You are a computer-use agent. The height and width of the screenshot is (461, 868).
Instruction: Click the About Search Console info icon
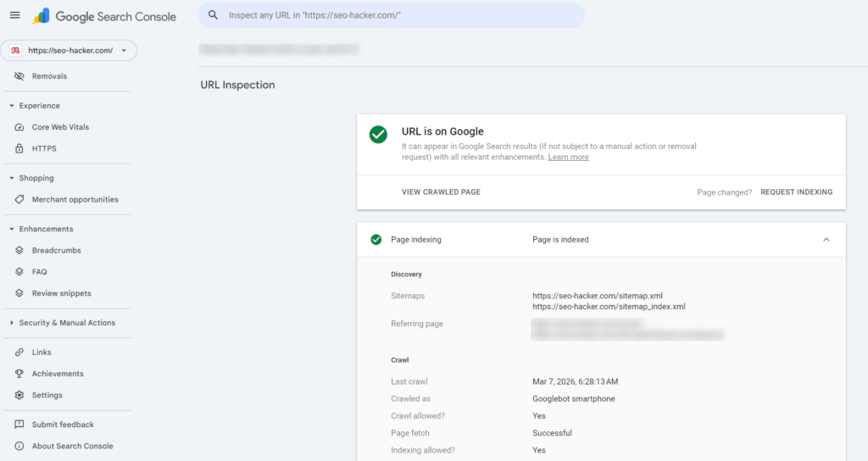[x=19, y=446]
